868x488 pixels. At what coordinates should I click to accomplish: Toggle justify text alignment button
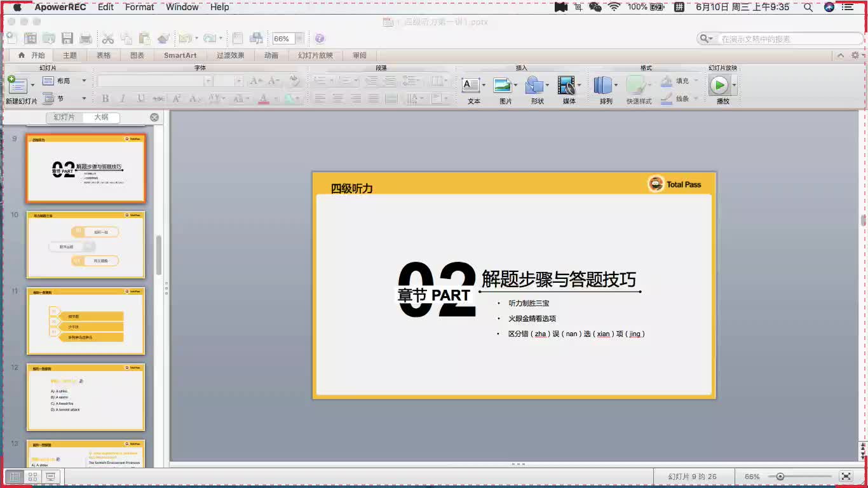374,98
